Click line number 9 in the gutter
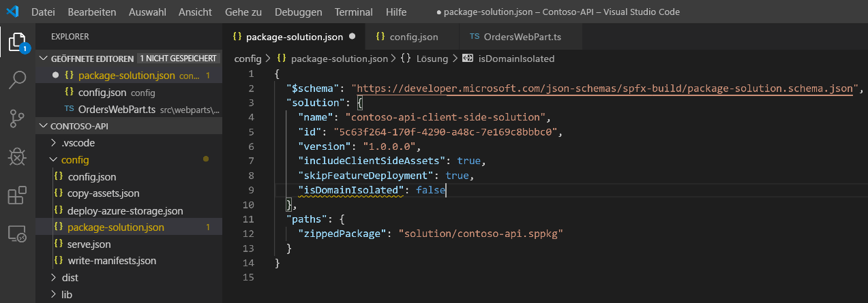This screenshot has height=303, width=868. (x=251, y=191)
